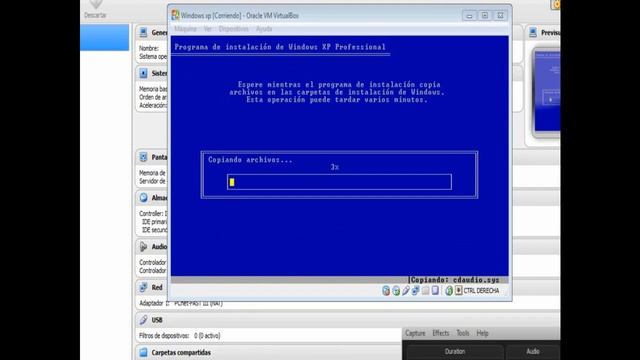Click the 'Filtros de dispositivos: 0 (0 activo)' text
The image size is (640, 360).
[180, 336]
